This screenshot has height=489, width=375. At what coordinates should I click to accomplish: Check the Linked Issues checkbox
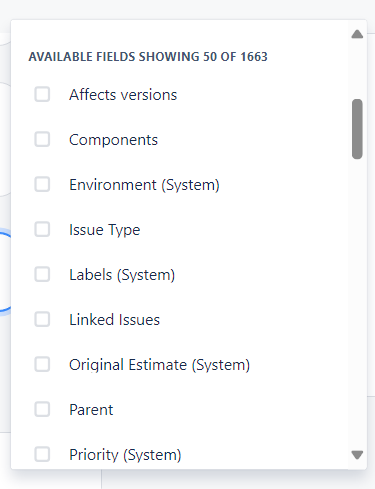(x=42, y=319)
